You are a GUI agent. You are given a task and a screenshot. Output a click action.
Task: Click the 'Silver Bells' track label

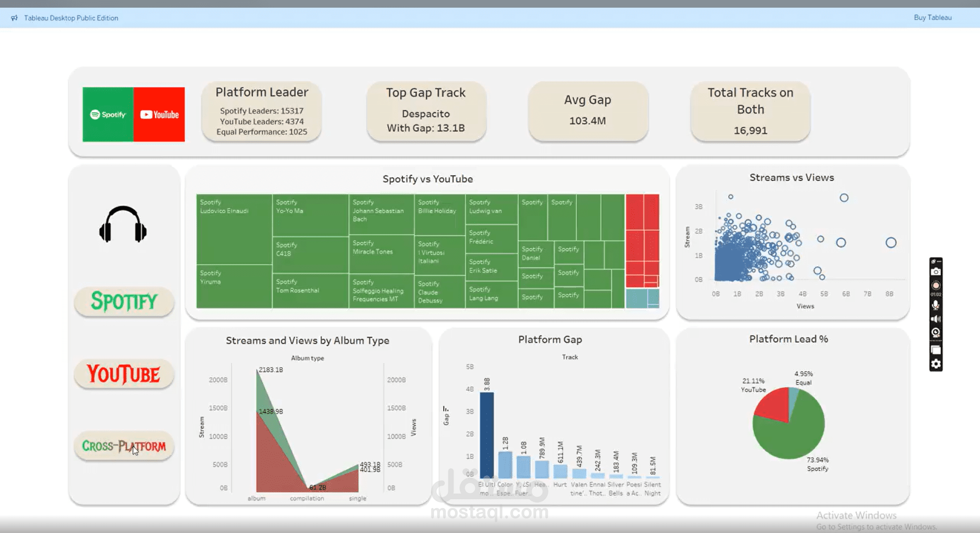[x=615, y=489]
